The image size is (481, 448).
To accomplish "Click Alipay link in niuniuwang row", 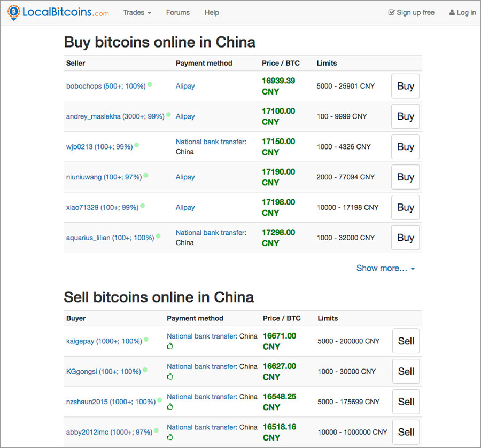I will tap(185, 177).
